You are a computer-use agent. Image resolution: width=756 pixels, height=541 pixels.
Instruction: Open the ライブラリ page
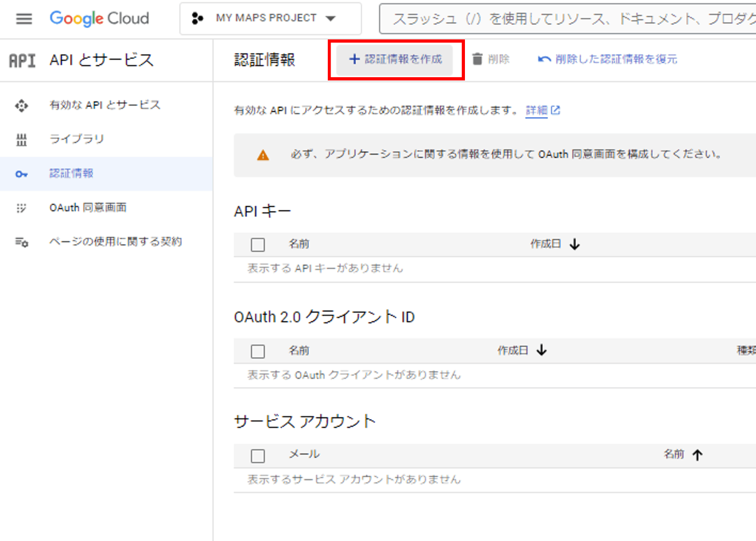coord(77,139)
